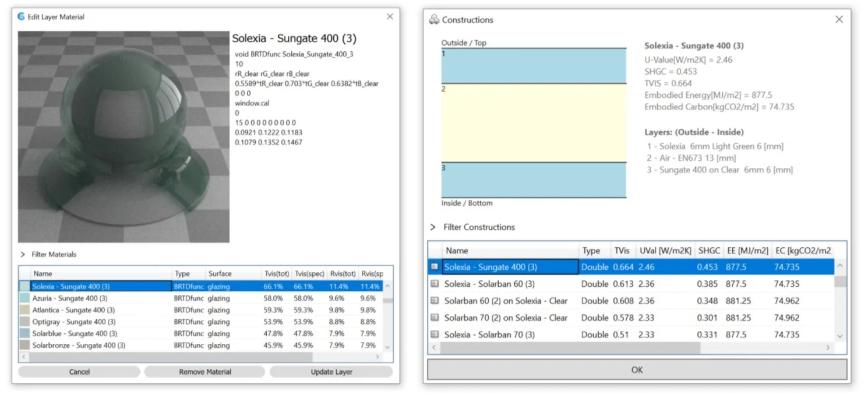Close the Constructions dialog
The width and height of the screenshot is (868, 405).
pyautogui.click(x=839, y=20)
